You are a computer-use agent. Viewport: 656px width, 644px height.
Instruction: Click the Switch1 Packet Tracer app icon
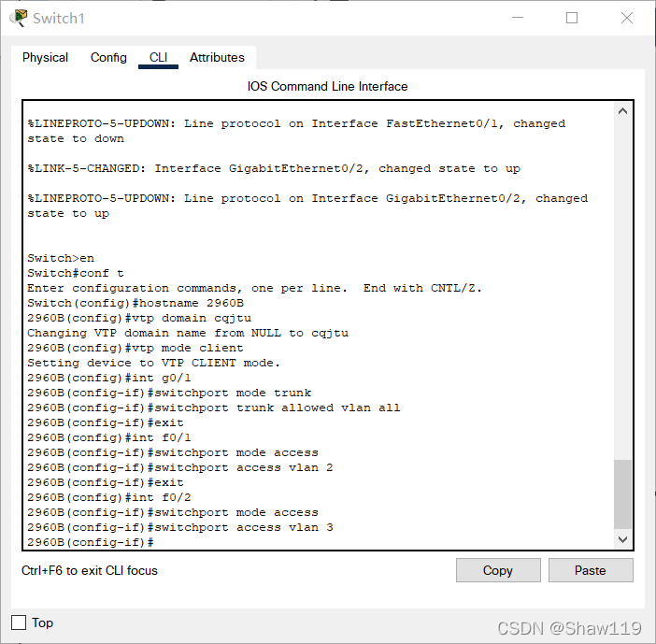coord(19,18)
